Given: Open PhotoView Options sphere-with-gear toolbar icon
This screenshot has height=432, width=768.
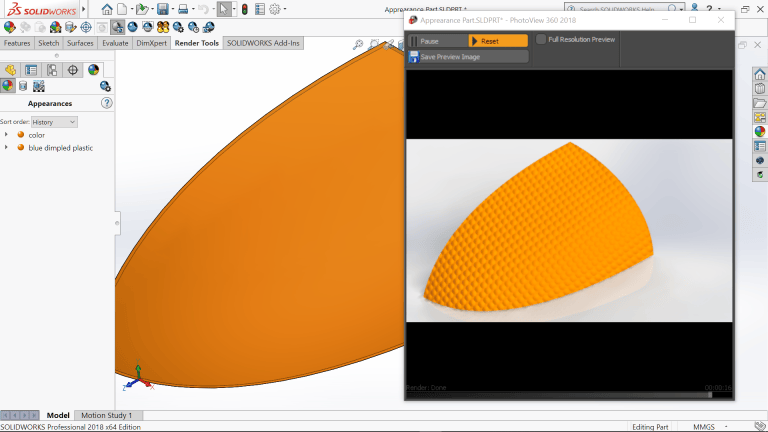Looking at the screenshot, I should (178, 27).
